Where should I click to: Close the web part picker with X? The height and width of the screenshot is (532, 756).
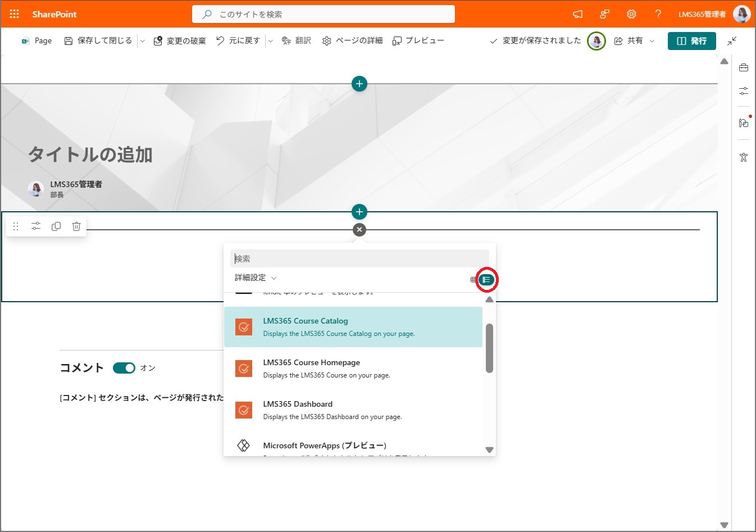click(359, 230)
